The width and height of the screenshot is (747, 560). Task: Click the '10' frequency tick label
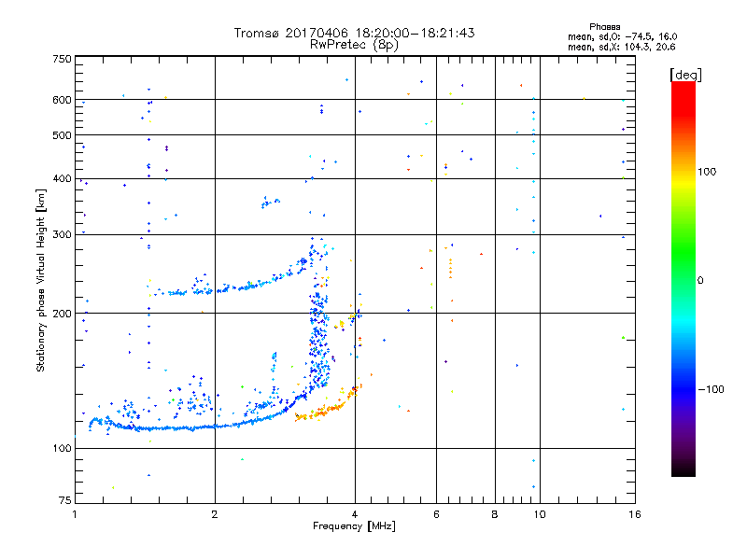pyautogui.click(x=540, y=514)
